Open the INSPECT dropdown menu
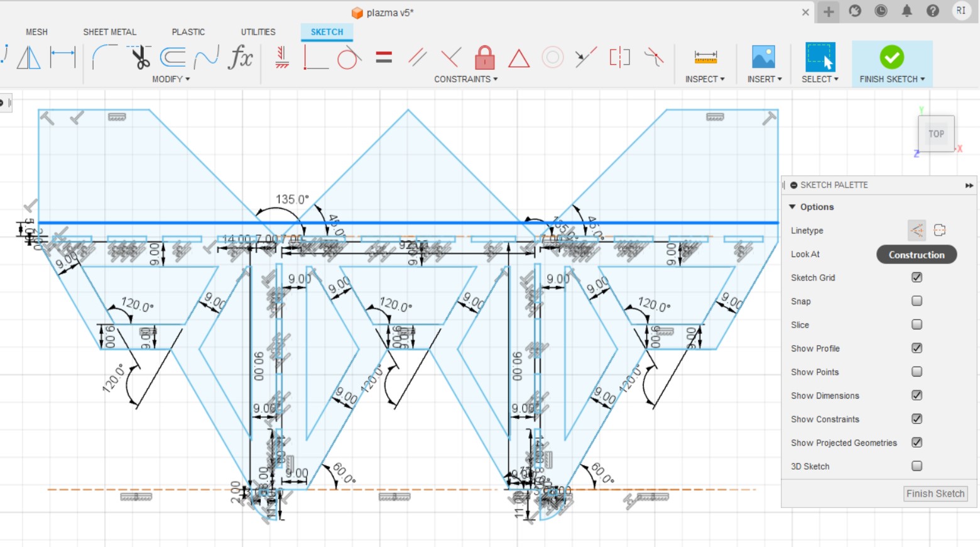Screen dimensions: 980x547 pos(705,79)
